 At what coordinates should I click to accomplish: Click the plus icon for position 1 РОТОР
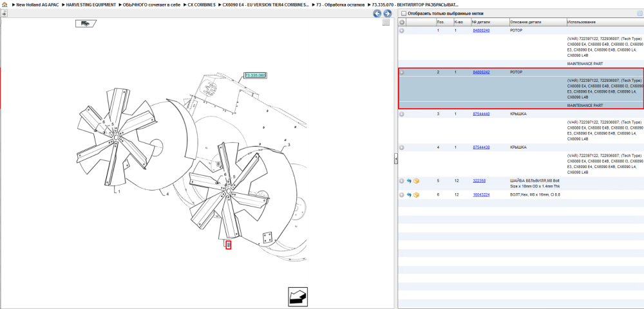(402, 31)
